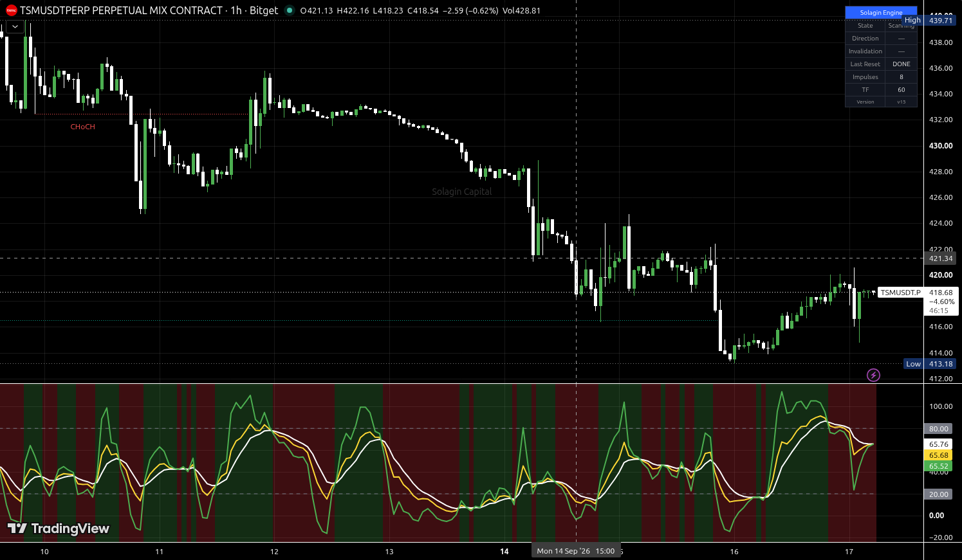Click the green 65.52 indicator value
This screenshot has width=962, height=560.
[939, 466]
